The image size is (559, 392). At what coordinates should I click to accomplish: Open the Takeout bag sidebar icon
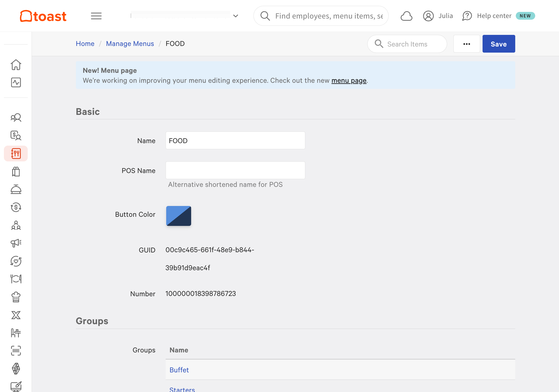[16, 172]
